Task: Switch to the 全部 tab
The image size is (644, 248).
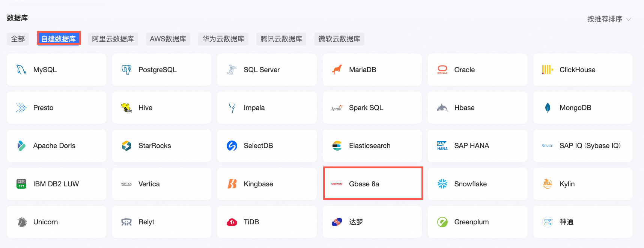Action: [x=18, y=39]
